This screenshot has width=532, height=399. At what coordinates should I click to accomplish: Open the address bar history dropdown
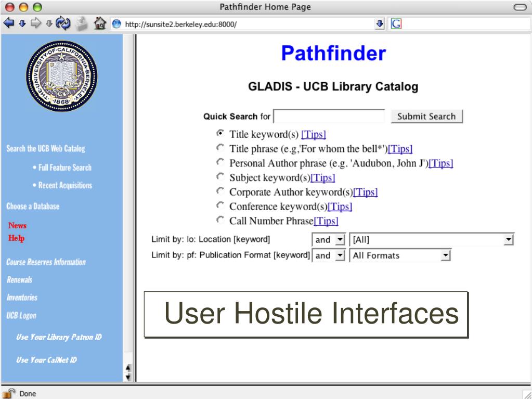click(380, 24)
